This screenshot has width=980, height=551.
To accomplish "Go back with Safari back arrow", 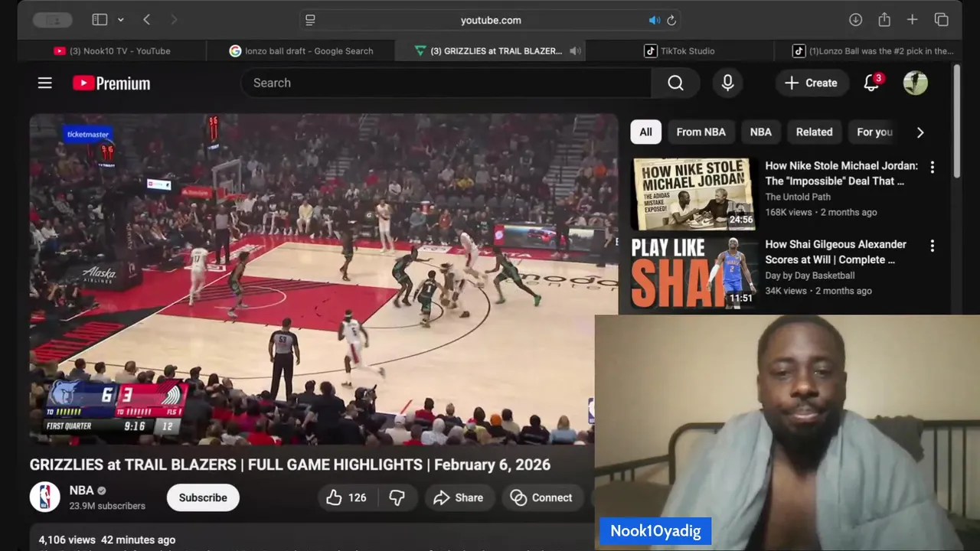I will [x=146, y=20].
